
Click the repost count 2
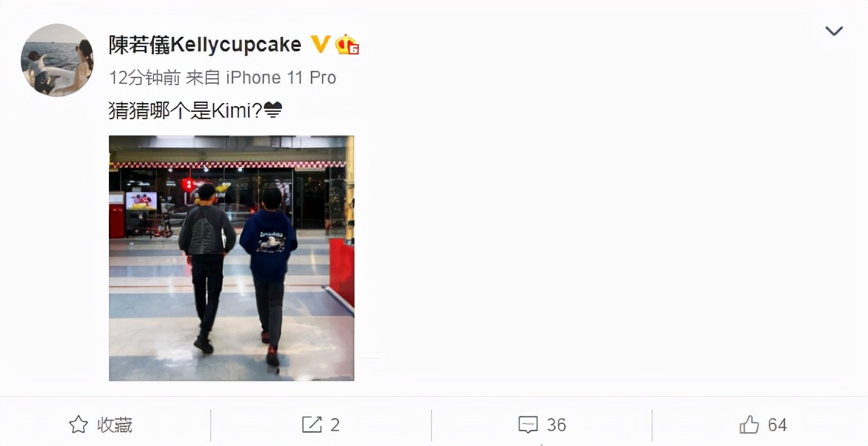335,425
